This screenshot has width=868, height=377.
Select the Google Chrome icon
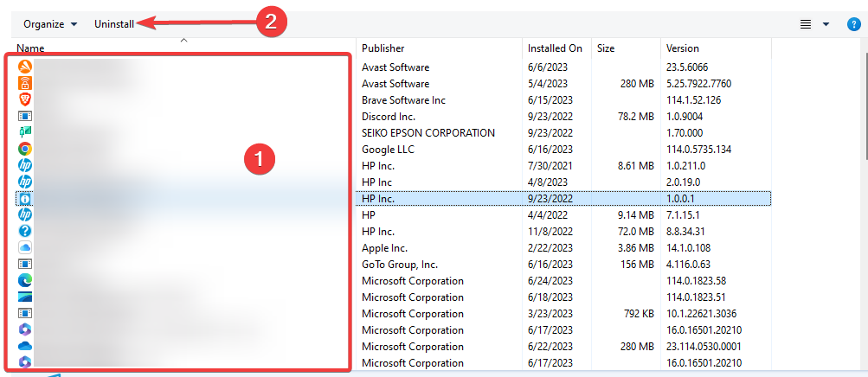tap(25, 149)
